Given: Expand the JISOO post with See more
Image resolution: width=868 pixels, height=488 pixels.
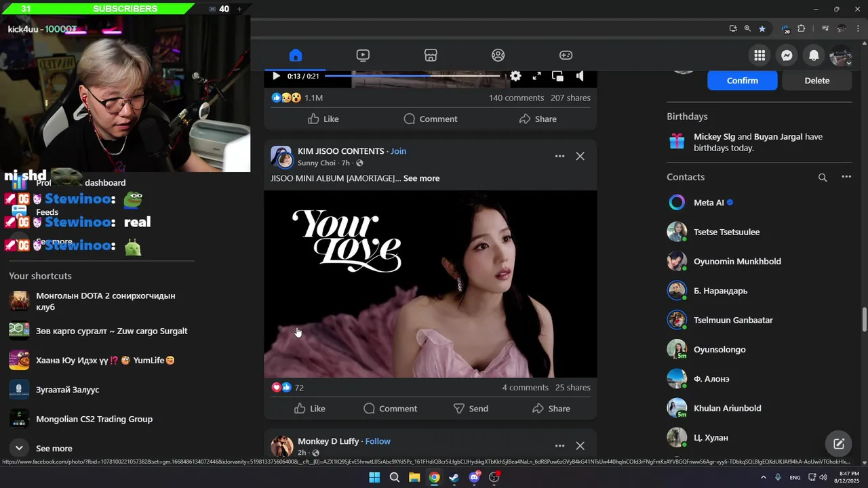Looking at the screenshot, I should (422, 178).
